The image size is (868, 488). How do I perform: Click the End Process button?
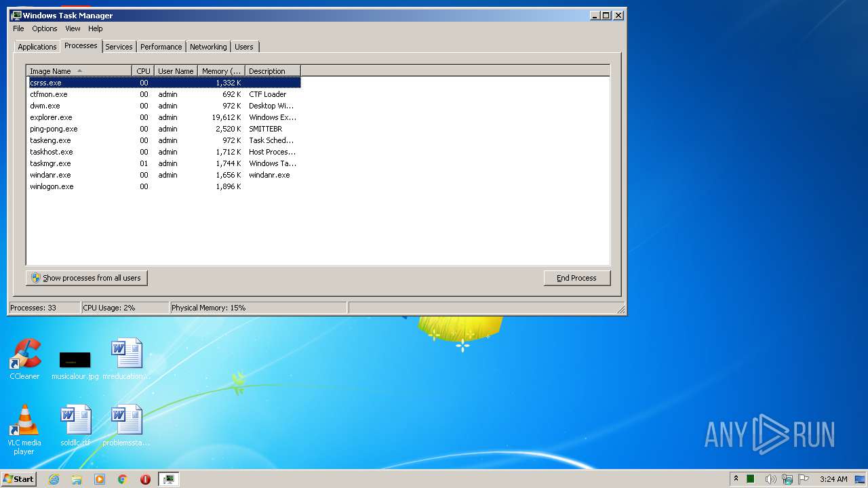tap(577, 278)
